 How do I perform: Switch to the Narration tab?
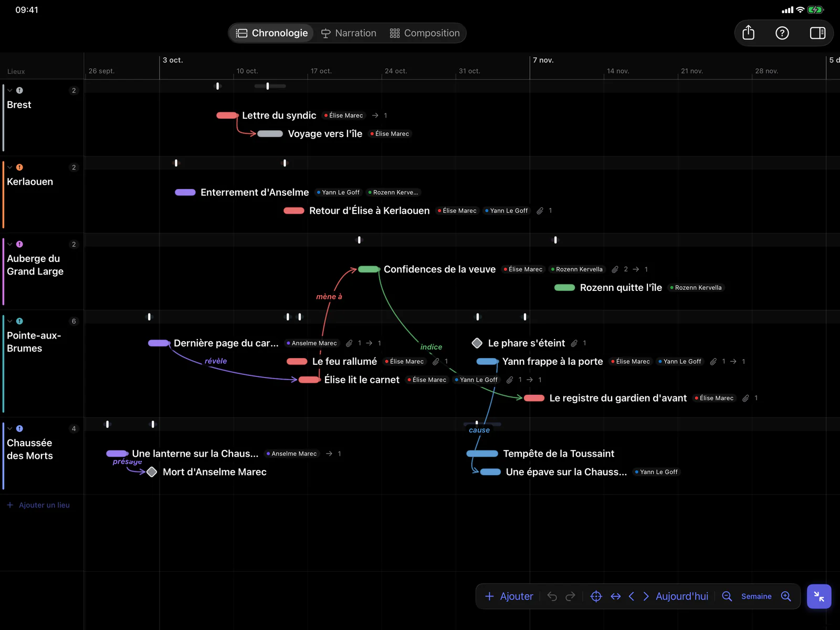pyautogui.click(x=349, y=33)
